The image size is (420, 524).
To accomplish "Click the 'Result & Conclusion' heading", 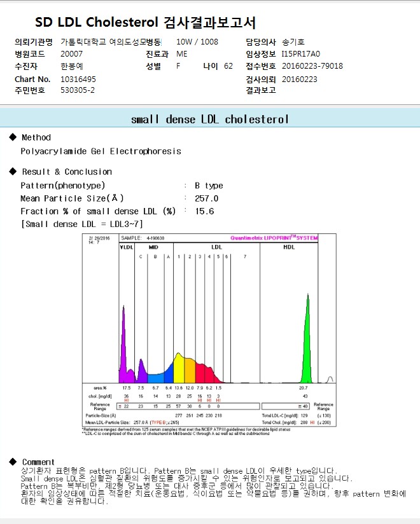I will (67, 172).
